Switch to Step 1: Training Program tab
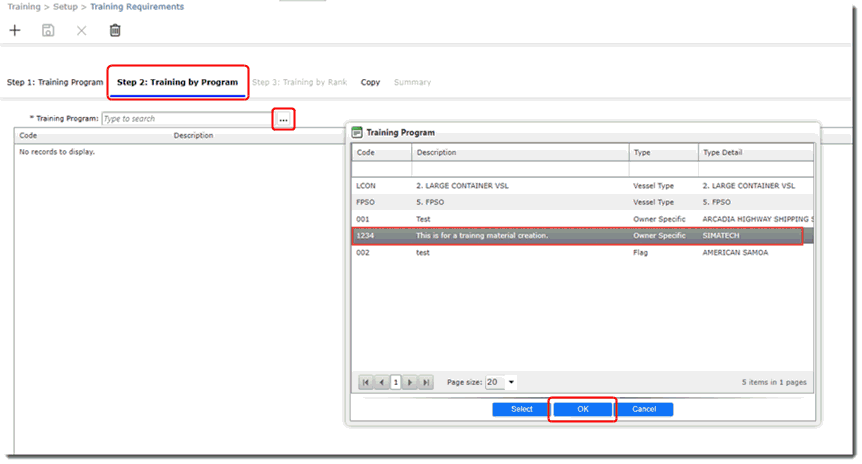Screen dimensions: 862x464 [55, 82]
